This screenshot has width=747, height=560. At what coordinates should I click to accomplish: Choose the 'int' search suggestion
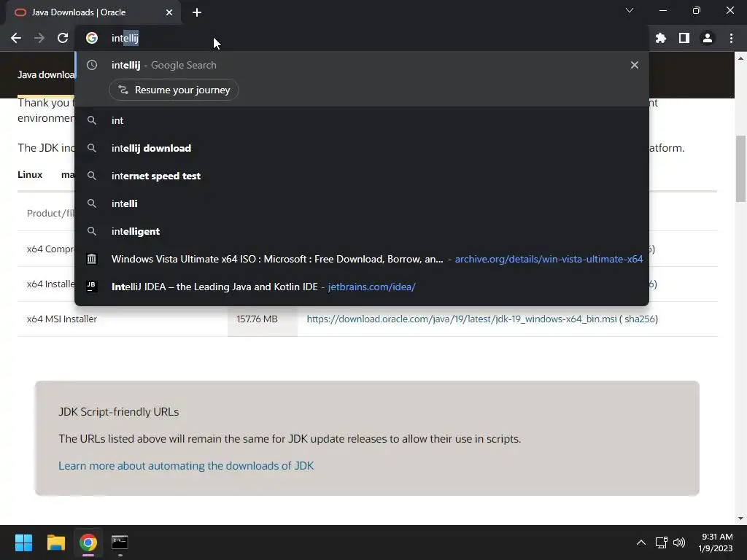point(362,120)
